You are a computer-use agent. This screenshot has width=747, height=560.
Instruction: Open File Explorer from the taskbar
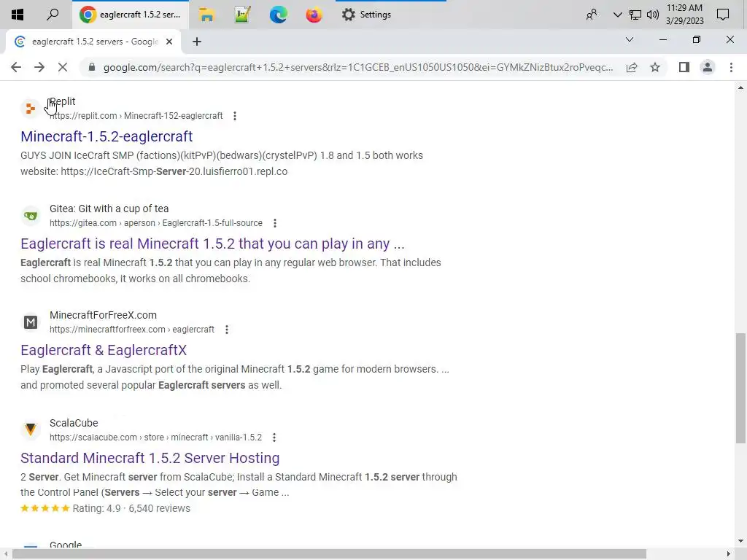(x=206, y=15)
